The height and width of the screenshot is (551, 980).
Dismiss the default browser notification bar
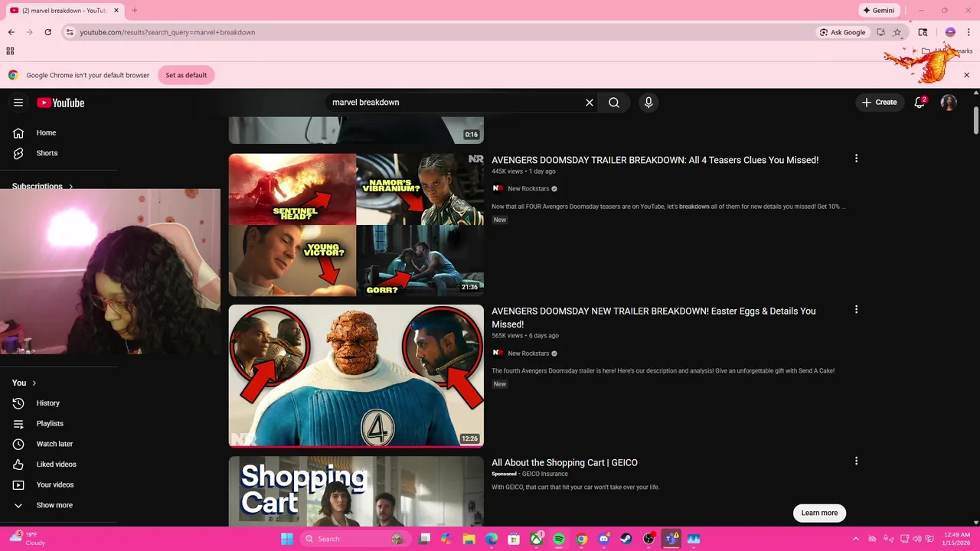tap(966, 75)
